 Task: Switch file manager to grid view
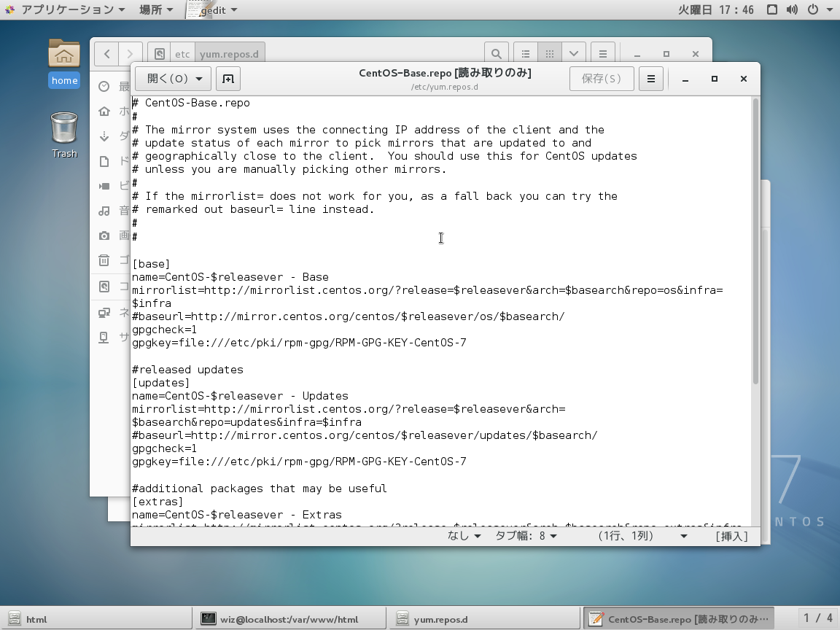550,53
